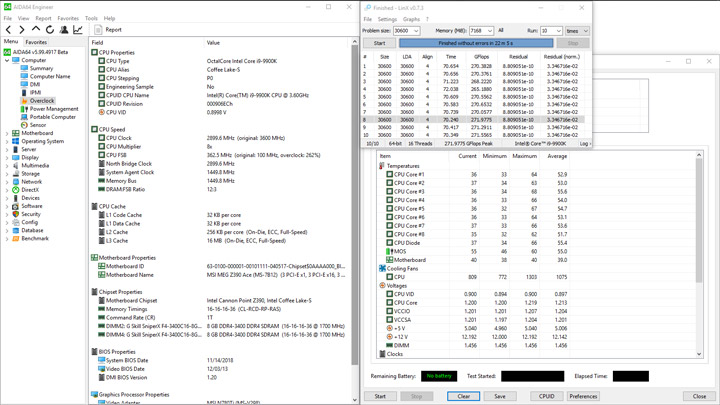Open the Sensor tree item
Screen dimensions: 720x405
point(38,125)
